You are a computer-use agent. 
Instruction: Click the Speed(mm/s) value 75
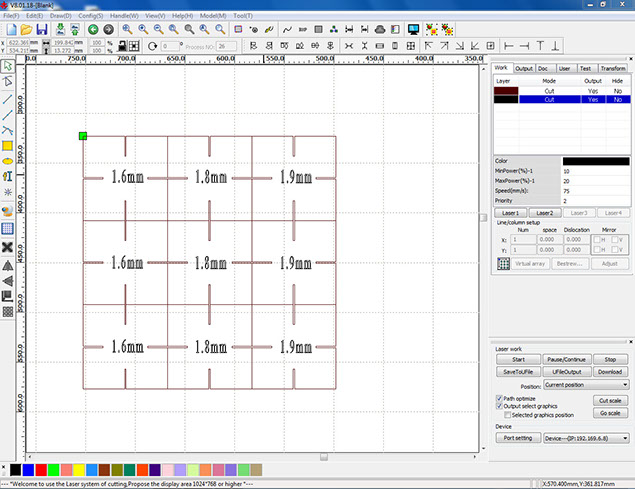(x=596, y=191)
